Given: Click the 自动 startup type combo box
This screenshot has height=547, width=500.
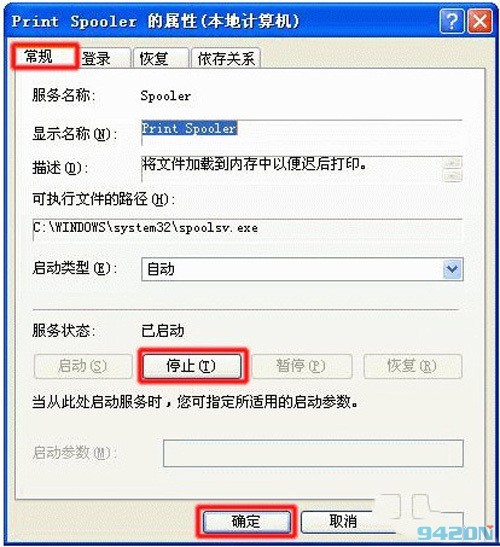Looking at the screenshot, I should pos(302,269).
